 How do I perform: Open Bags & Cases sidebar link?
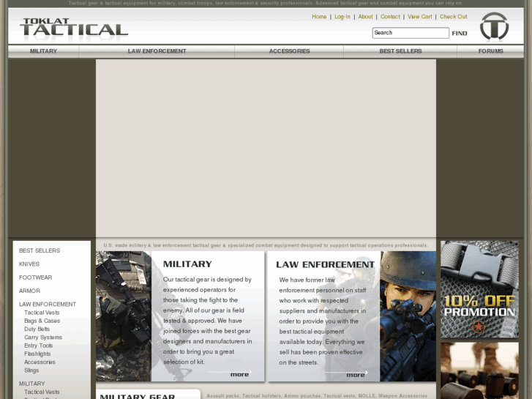pos(42,321)
